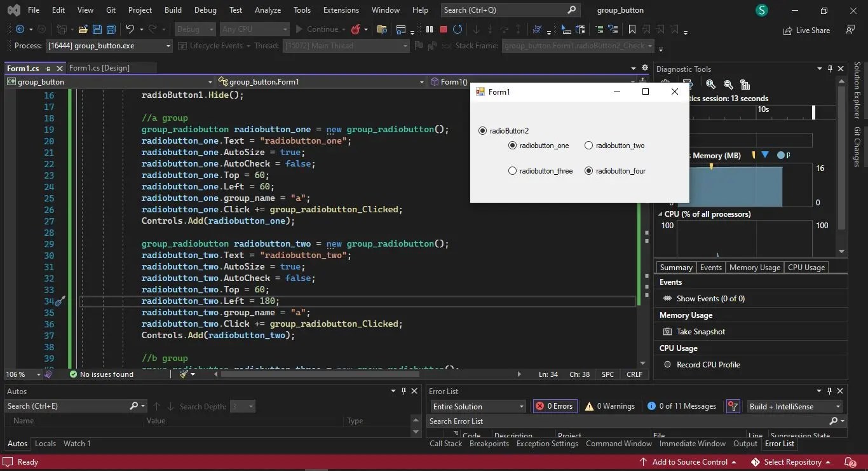Screen dimensions: 868x471
Task: Click the Take Snapshot icon
Action: click(x=667, y=331)
